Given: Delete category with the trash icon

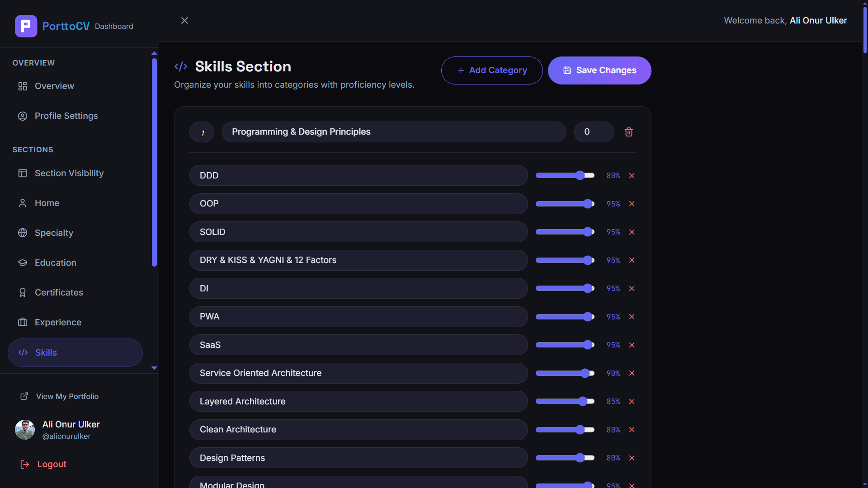Looking at the screenshot, I should point(629,132).
